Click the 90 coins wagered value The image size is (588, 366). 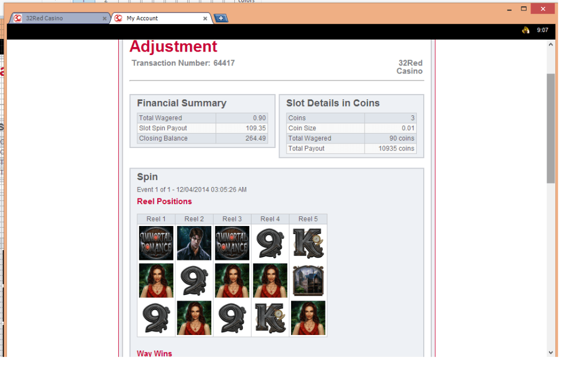click(401, 138)
